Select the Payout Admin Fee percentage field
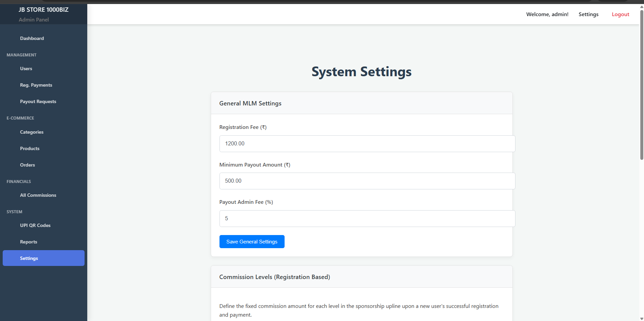The height and width of the screenshot is (321, 644). pos(367,219)
